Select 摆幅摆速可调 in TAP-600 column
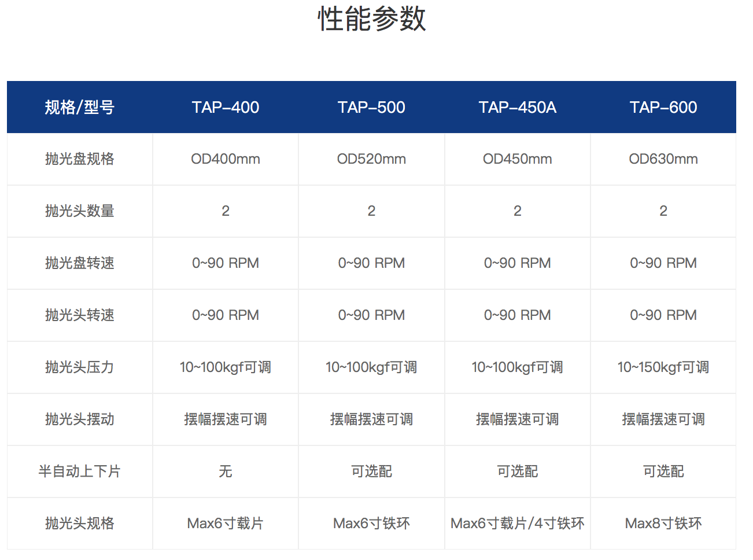This screenshot has height=560, width=753. [663, 419]
